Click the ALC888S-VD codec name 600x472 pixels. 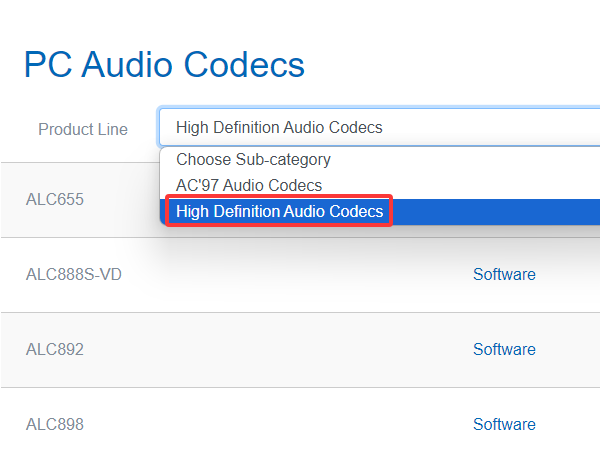click(x=74, y=274)
